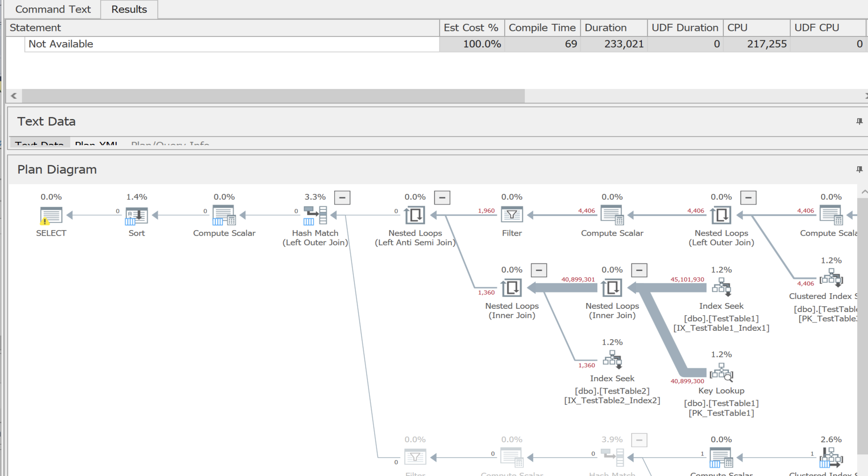Image resolution: width=868 pixels, height=476 pixels.
Task: Collapse the Left Outer Join Nested Loops subtree
Action: pos(748,198)
